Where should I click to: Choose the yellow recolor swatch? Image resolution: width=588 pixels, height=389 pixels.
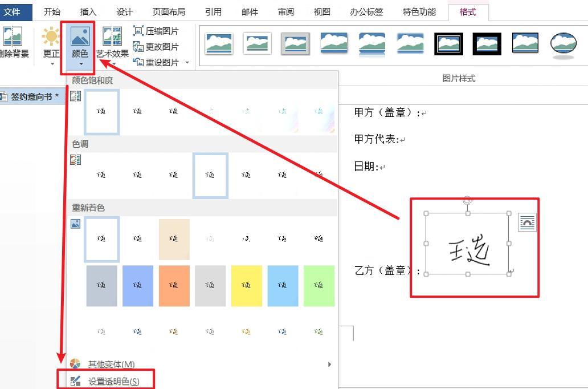246,286
